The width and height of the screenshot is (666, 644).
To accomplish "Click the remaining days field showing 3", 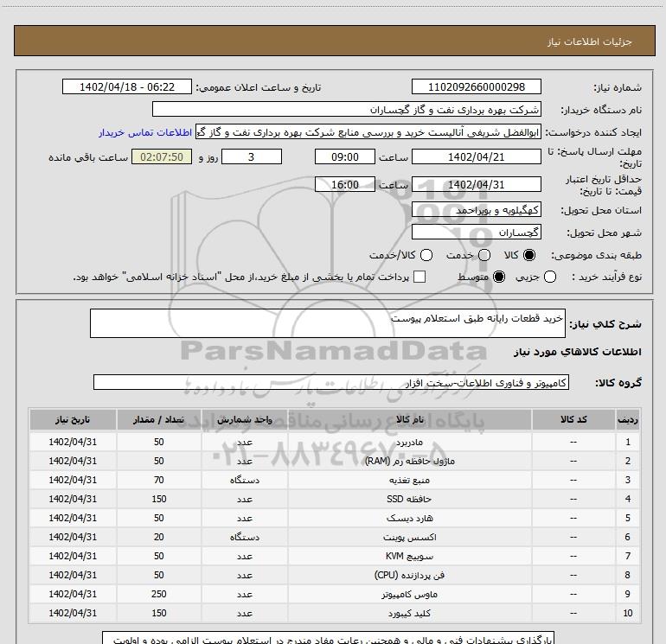I will coord(252,156).
